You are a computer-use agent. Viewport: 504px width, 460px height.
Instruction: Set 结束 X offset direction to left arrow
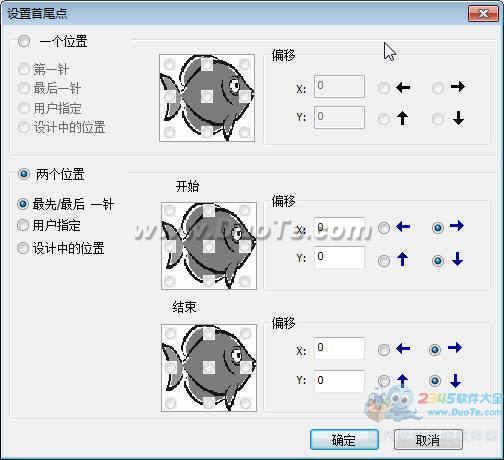[384, 349]
